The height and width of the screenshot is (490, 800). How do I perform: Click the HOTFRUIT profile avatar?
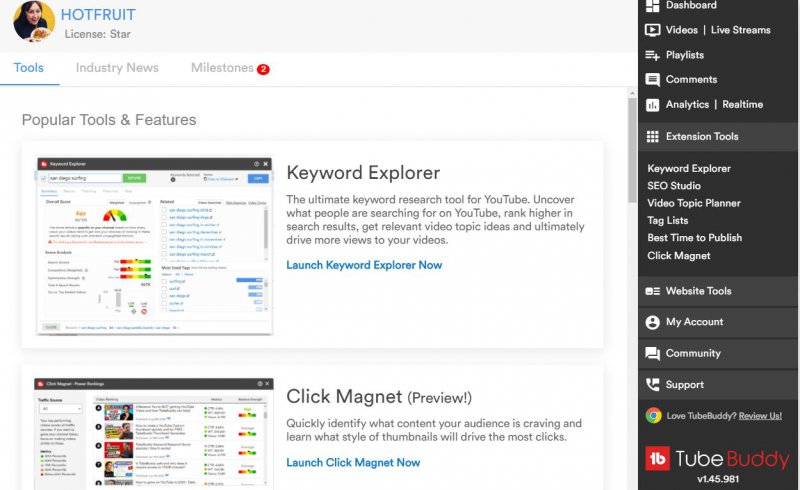click(x=34, y=21)
